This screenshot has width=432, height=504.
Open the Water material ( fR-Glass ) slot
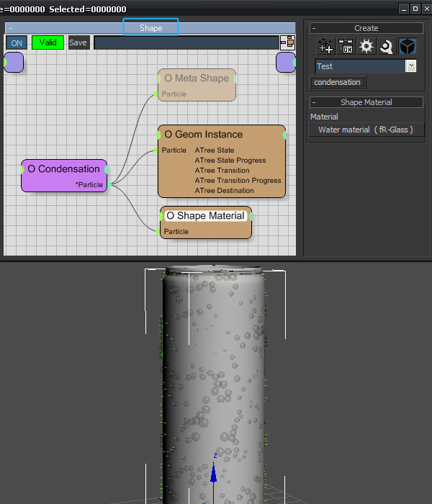[x=366, y=130]
